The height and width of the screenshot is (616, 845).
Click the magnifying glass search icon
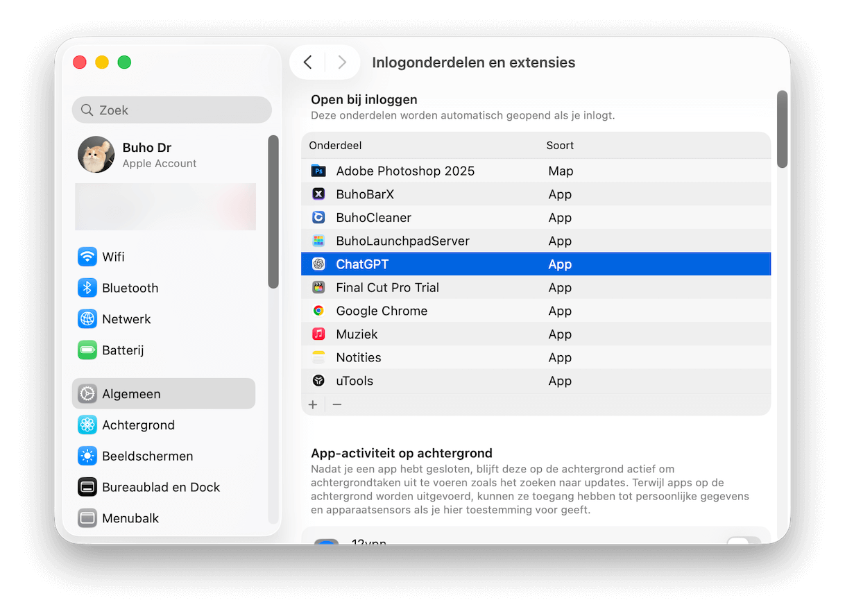(87, 110)
